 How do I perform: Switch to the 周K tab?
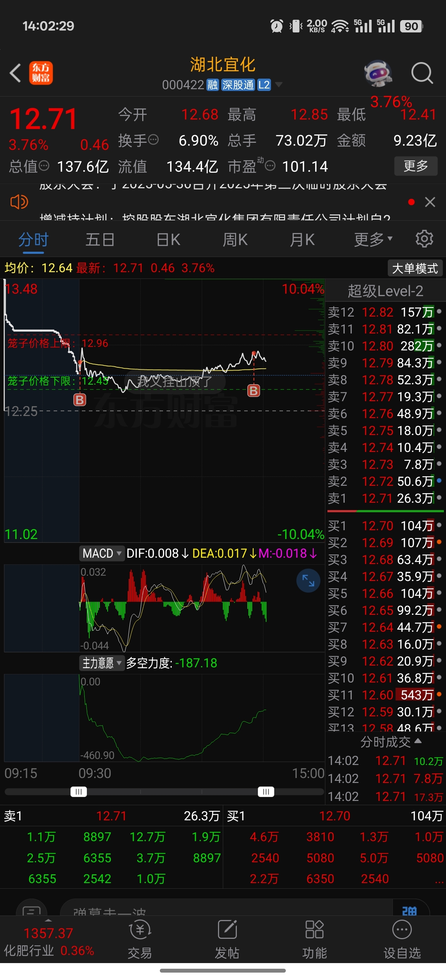coord(235,240)
